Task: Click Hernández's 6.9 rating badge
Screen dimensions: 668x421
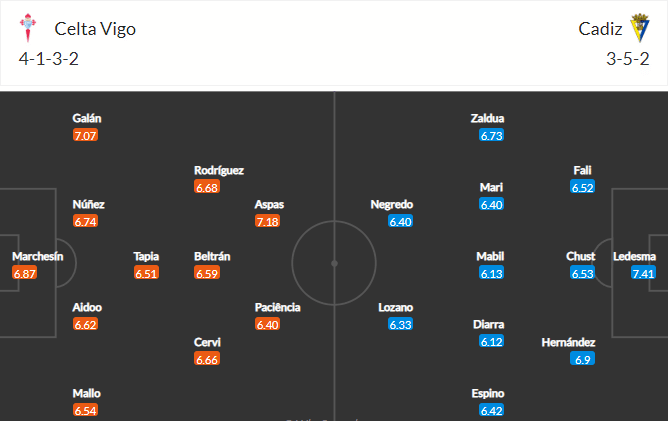Action: (x=582, y=359)
